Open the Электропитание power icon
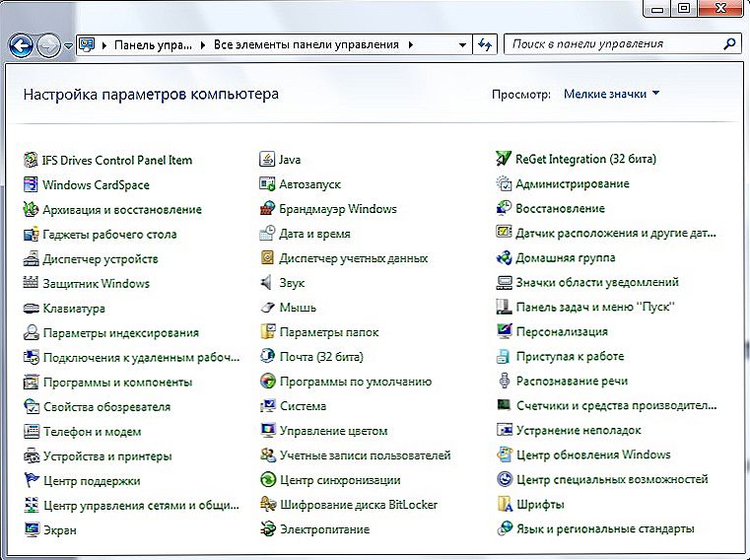750x560 pixels. click(267, 529)
